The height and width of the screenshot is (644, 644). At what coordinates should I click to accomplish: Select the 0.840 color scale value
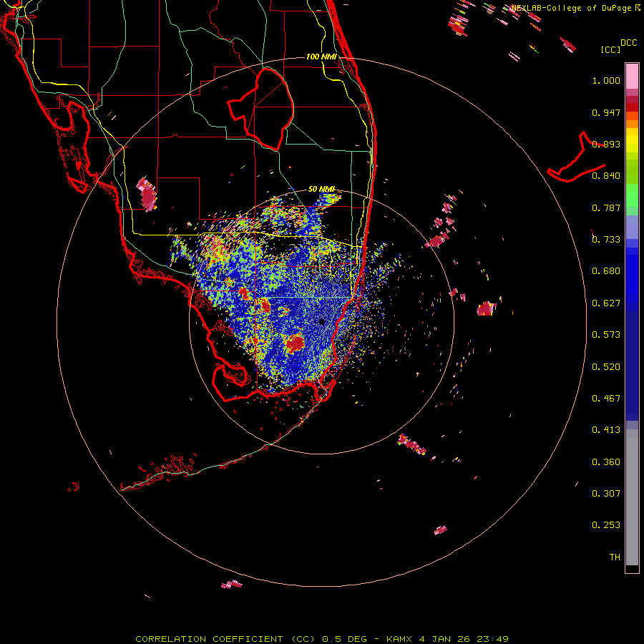click(606, 176)
